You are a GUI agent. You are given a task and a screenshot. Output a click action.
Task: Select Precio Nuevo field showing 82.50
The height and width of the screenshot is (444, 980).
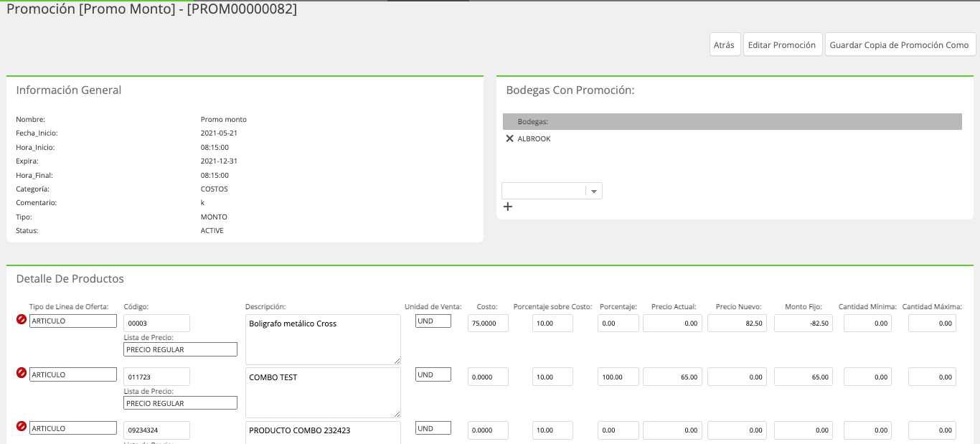(x=737, y=323)
